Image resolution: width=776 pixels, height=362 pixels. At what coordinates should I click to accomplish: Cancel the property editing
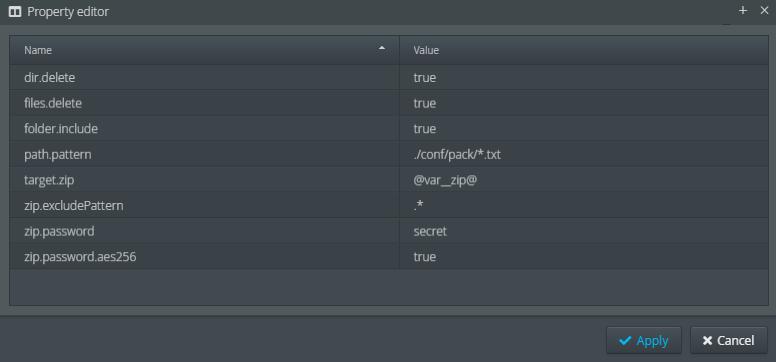tap(729, 340)
